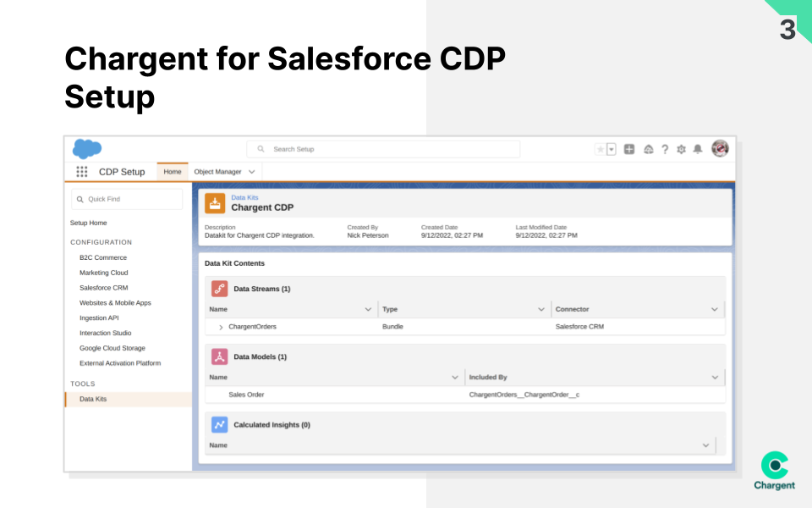Viewport: 812px width, 508px height.
Task: Click the Search Setup field
Action: coord(383,149)
